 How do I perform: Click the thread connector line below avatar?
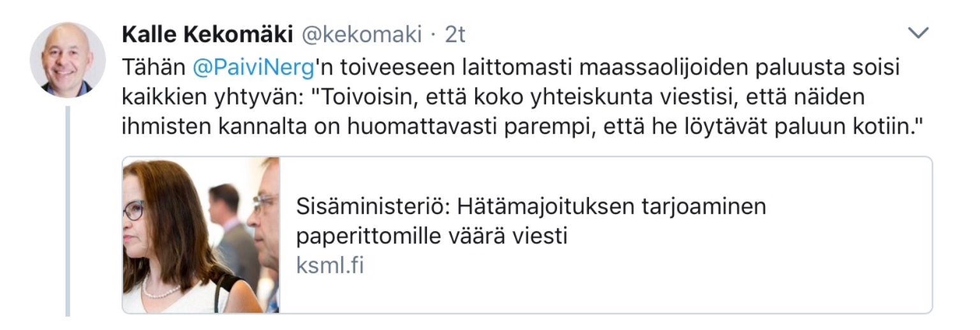68,210
